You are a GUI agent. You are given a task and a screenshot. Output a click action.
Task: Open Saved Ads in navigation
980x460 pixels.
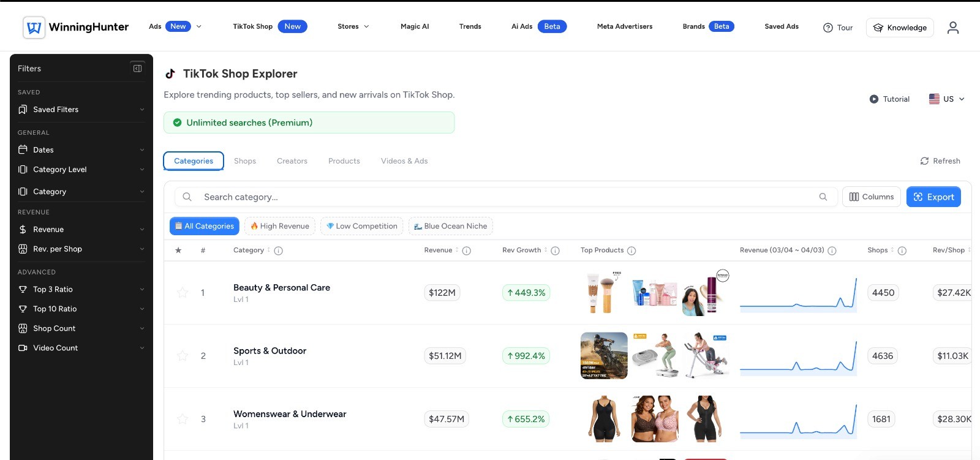pos(782,26)
